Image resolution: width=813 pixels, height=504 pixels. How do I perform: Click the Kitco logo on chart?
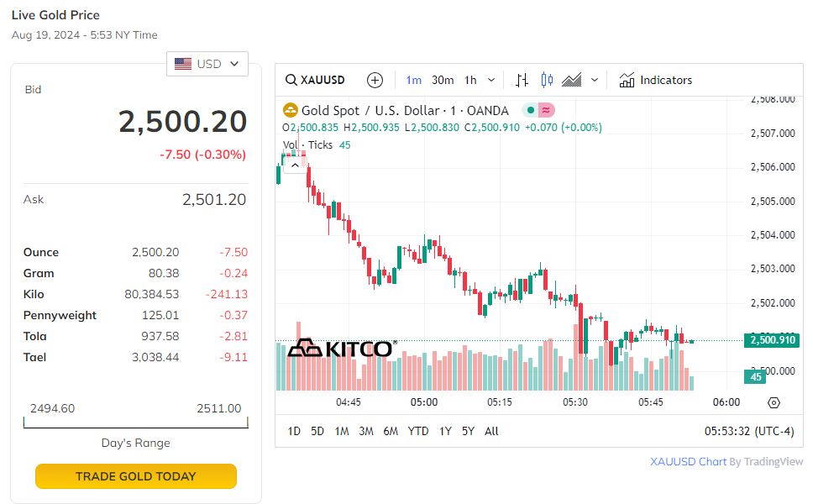tap(341, 349)
